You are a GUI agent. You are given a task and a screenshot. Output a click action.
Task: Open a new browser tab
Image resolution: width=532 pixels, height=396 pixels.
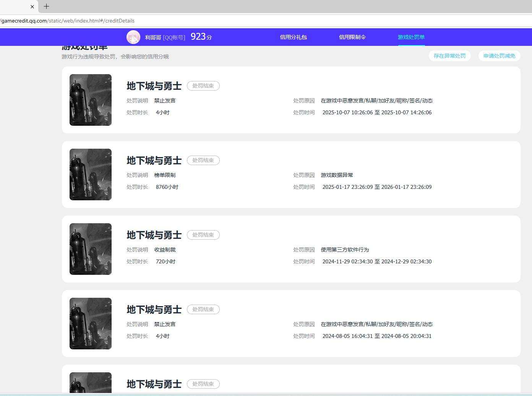[46, 6]
